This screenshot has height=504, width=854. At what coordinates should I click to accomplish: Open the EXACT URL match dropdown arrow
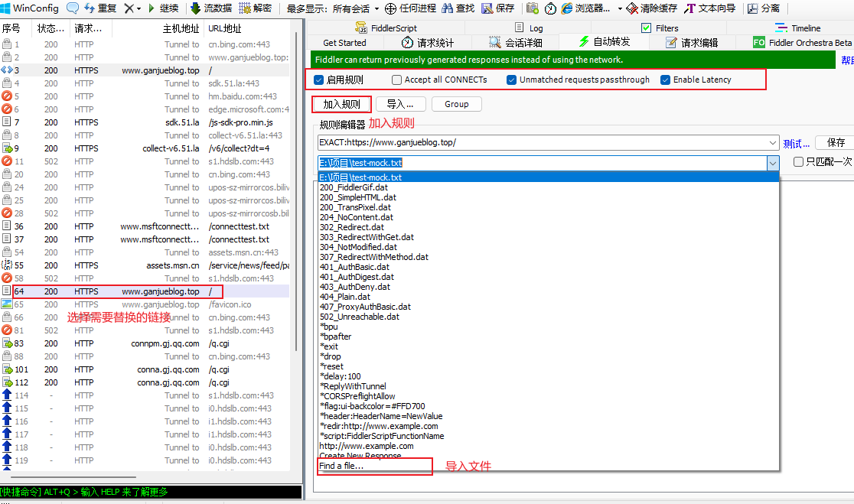coord(773,142)
